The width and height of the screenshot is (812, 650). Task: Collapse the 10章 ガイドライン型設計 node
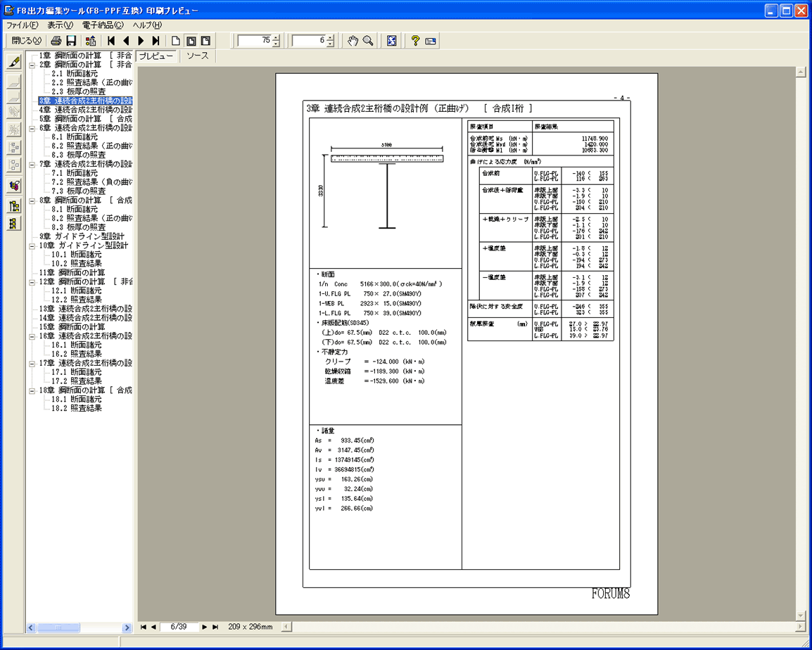pos(32,246)
